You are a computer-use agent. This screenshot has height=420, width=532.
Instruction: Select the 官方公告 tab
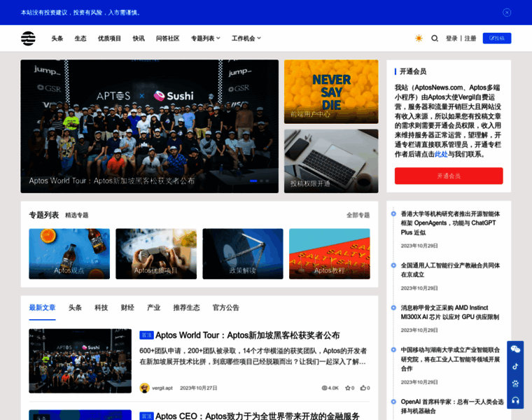tap(225, 307)
